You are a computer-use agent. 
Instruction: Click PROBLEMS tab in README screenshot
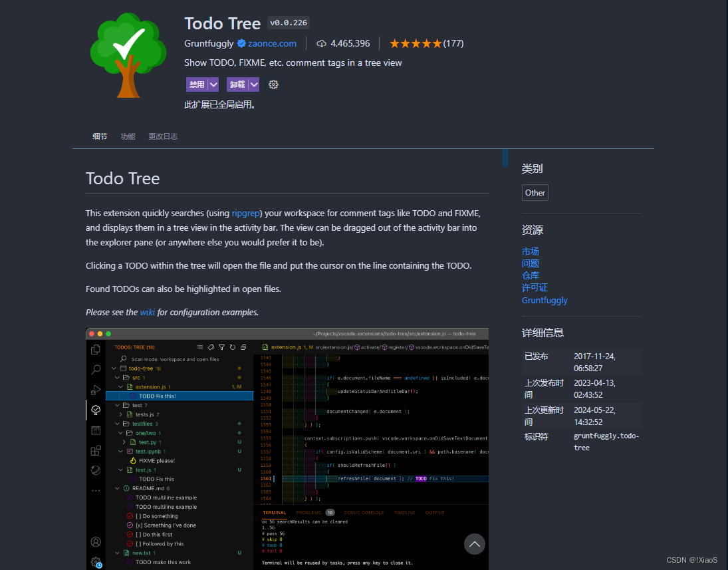coord(308,512)
